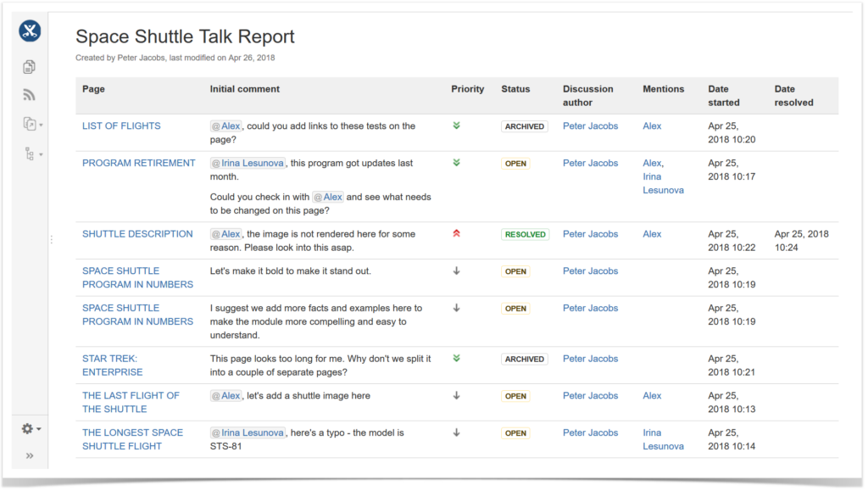
Task: Expand the settings gear dropdown arrow
Action: point(38,428)
